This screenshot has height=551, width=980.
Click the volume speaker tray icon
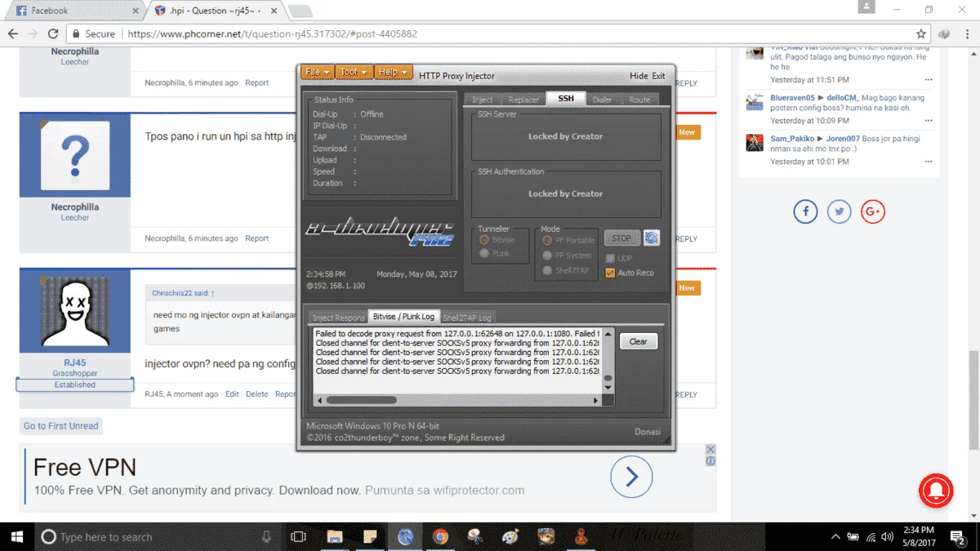[x=889, y=537]
